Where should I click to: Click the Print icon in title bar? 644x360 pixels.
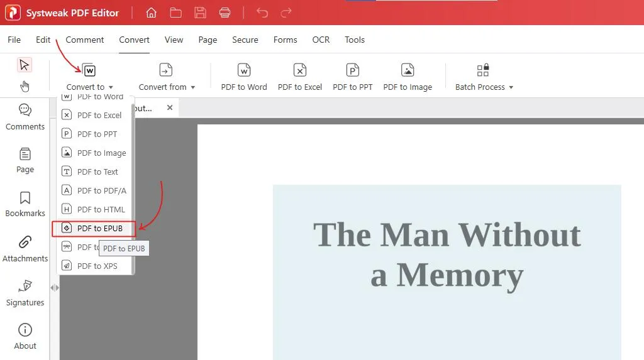click(225, 13)
